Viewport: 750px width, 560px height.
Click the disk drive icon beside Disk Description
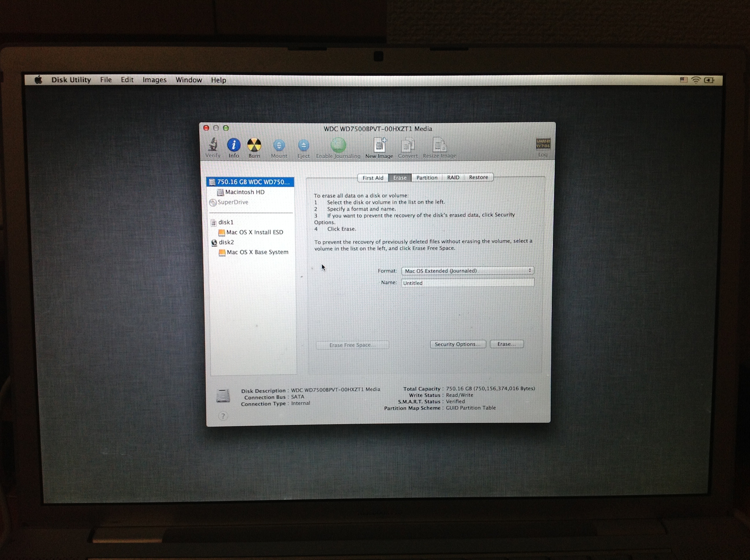223,396
